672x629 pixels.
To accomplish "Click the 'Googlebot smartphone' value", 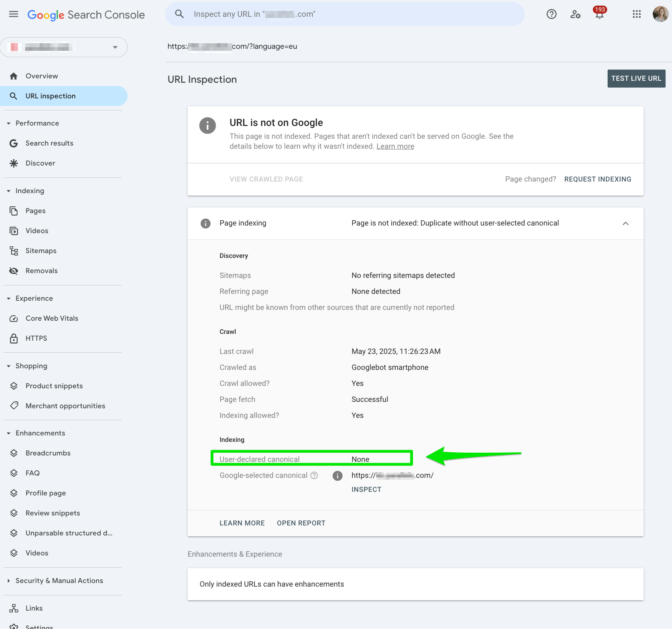I will click(x=390, y=367).
